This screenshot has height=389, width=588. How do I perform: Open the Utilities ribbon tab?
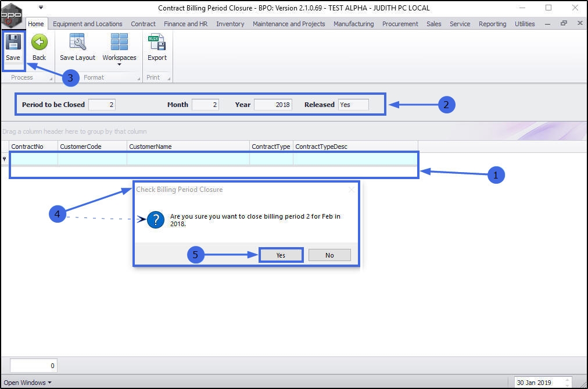click(x=525, y=24)
